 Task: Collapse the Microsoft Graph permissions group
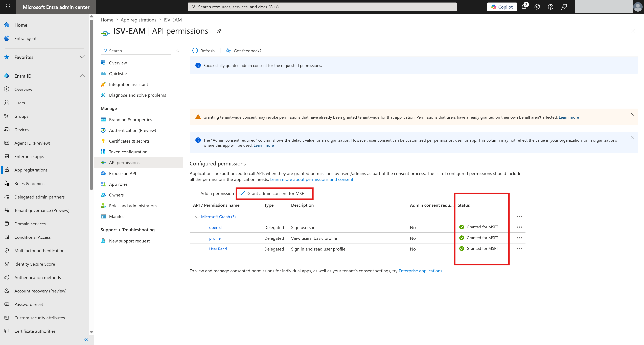197,217
